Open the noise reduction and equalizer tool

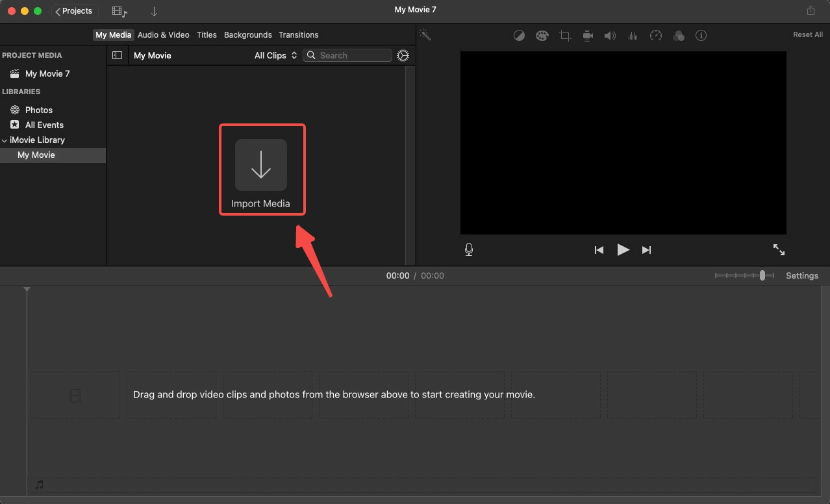pyautogui.click(x=633, y=36)
